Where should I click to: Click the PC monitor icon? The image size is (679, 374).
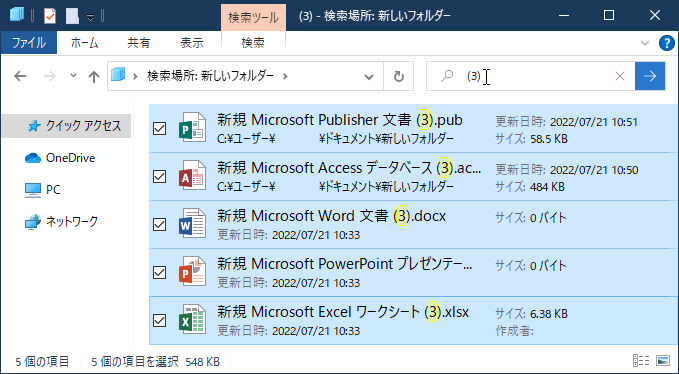coord(33,190)
